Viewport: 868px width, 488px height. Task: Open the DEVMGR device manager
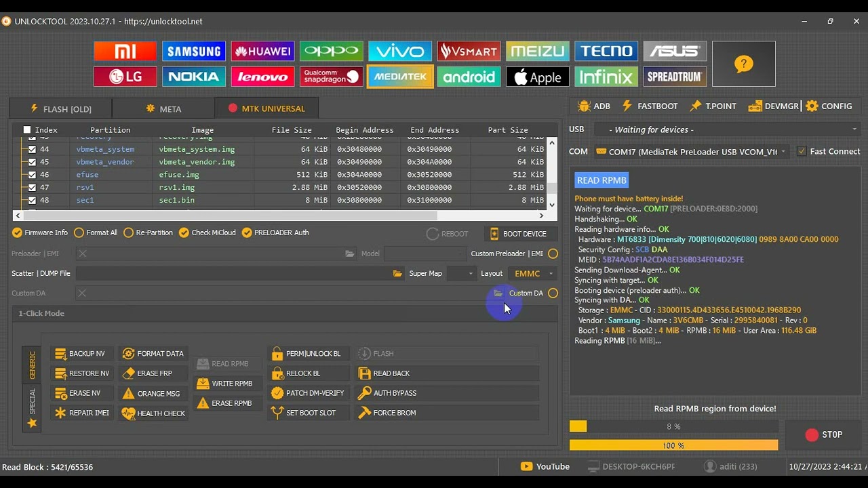click(x=774, y=106)
